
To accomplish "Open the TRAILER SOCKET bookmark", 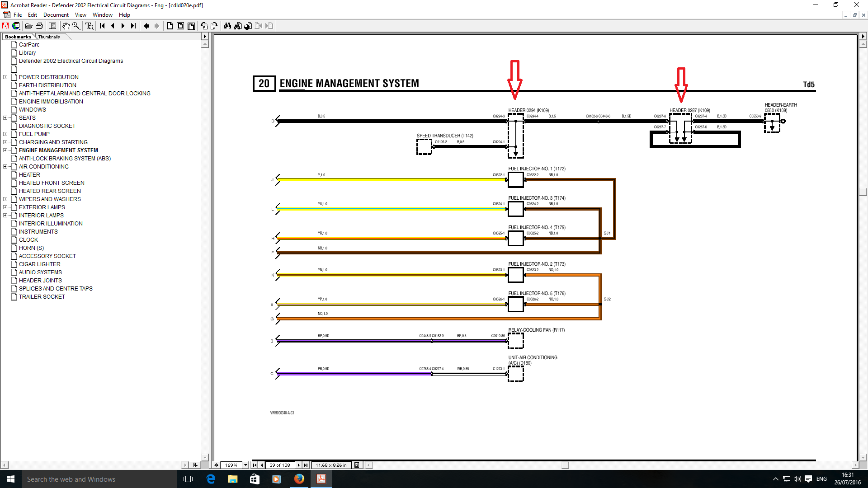I will point(42,297).
